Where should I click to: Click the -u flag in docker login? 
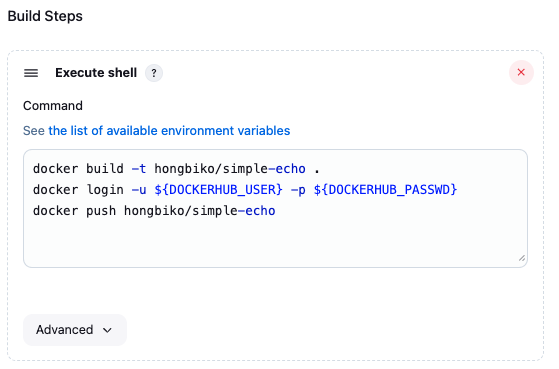pyautogui.click(x=139, y=190)
